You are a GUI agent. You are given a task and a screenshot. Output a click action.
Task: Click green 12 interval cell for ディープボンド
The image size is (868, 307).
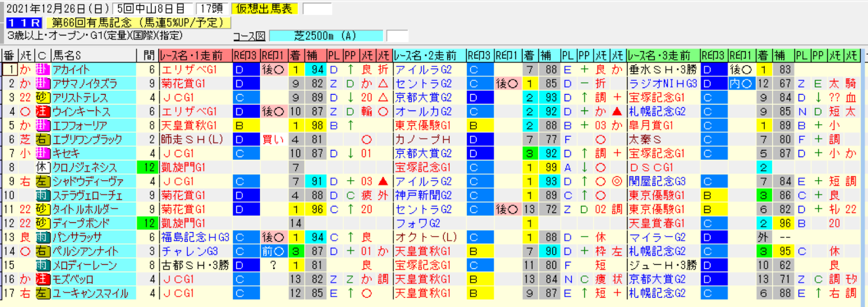coord(148,223)
